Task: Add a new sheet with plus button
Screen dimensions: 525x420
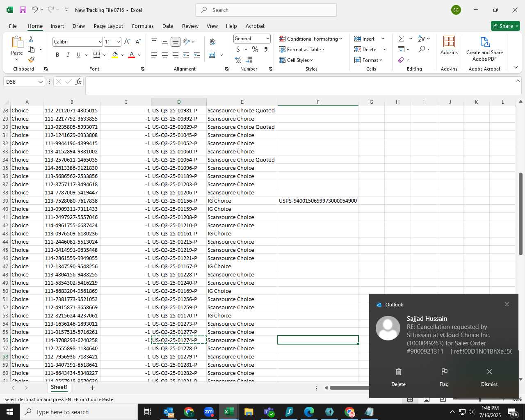Action: point(92,388)
